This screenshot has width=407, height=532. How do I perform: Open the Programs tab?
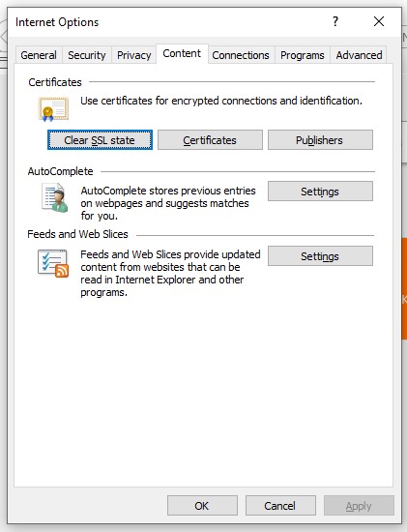pos(303,55)
